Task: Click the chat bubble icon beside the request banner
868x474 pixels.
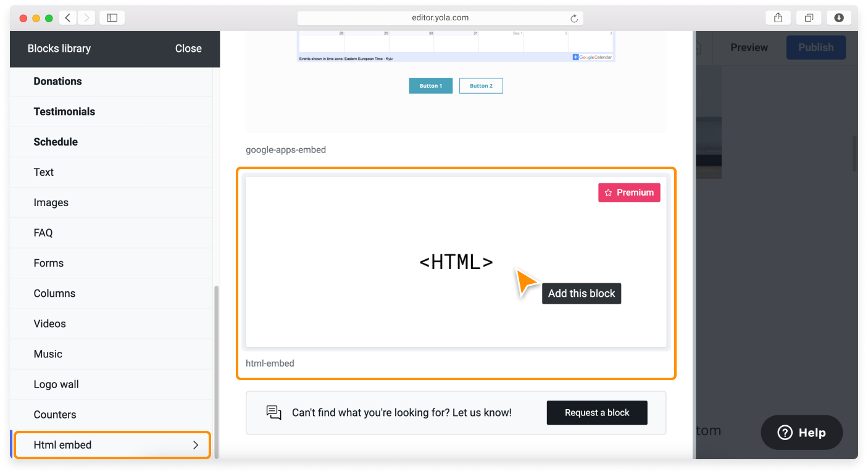Action: (273, 412)
